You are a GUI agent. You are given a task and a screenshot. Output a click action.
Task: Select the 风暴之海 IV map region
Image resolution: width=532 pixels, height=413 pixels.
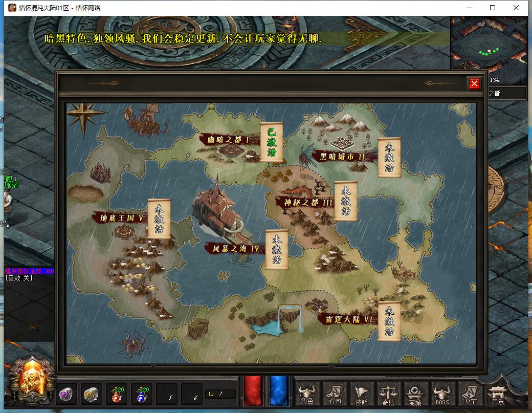point(235,249)
